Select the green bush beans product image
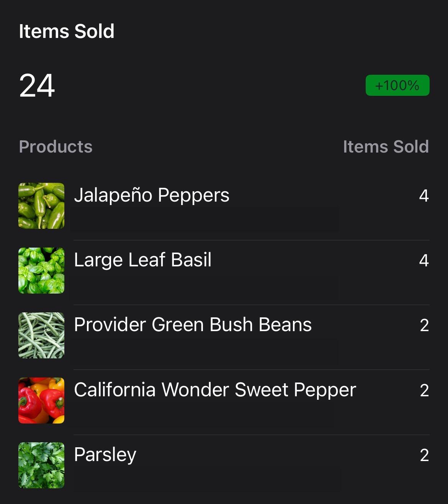 coord(41,335)
